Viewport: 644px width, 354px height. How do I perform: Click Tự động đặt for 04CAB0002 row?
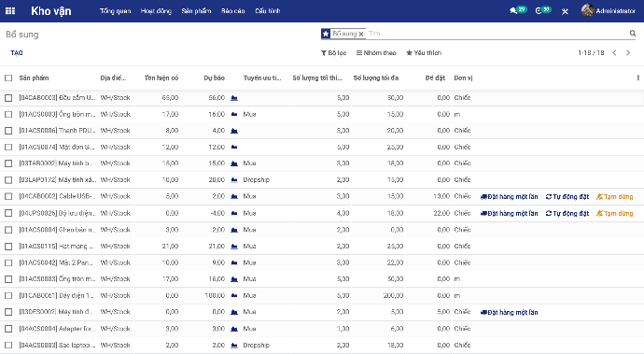[x=567, y=196]
